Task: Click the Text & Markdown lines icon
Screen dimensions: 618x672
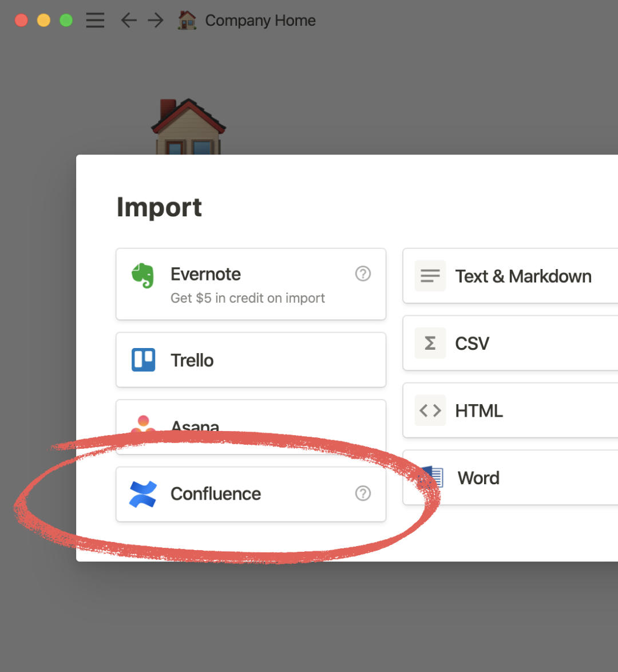Action: pyautogui.click(x=430, y=276)
